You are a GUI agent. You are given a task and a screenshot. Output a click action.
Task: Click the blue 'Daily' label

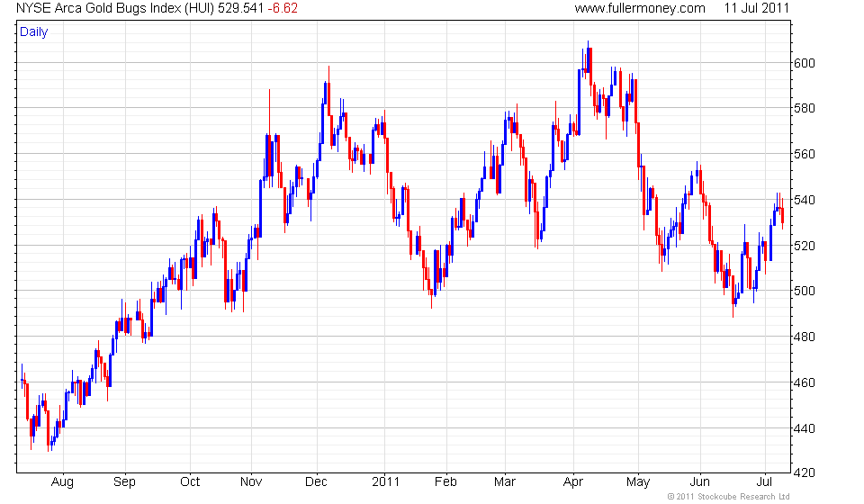point(33,31)
